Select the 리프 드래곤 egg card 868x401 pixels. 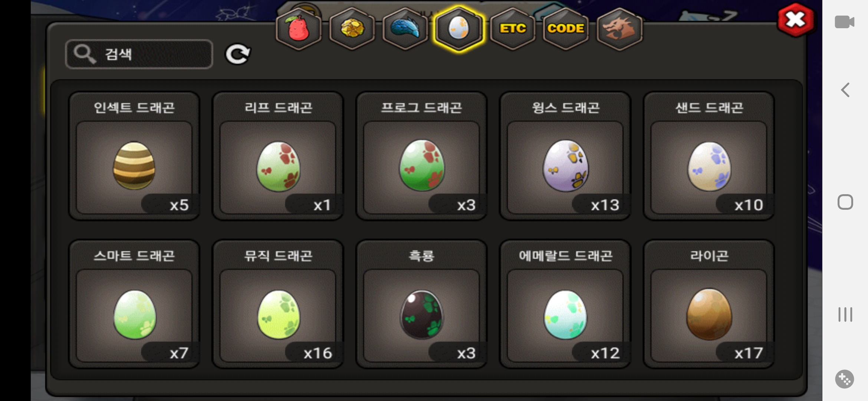click(278, 156)
